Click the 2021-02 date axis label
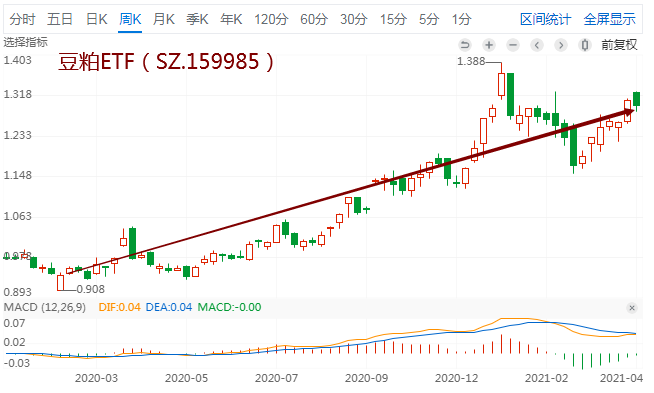654x393 pixels. 546,378
